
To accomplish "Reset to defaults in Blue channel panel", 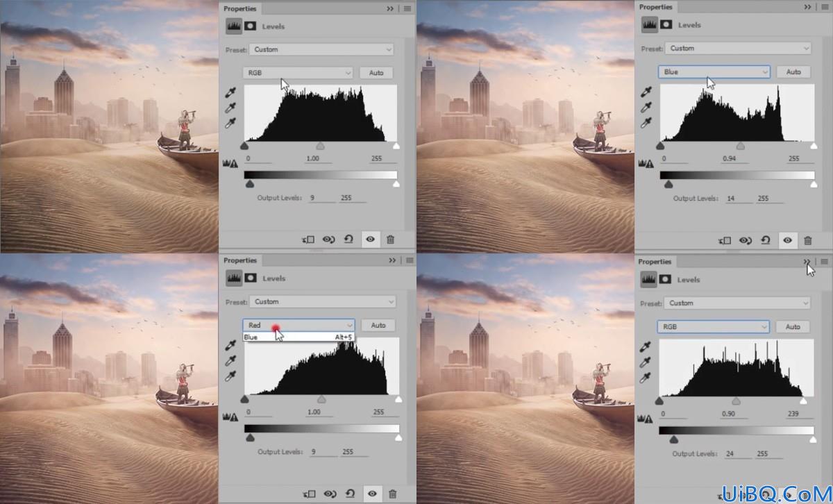I will coord(765,240).
